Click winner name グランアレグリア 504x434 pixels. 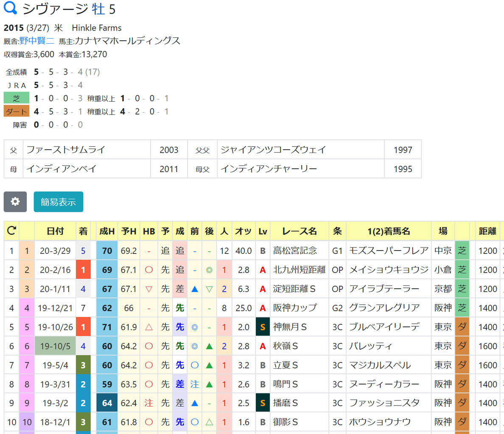pyautogui.click(x=384, y=308)
